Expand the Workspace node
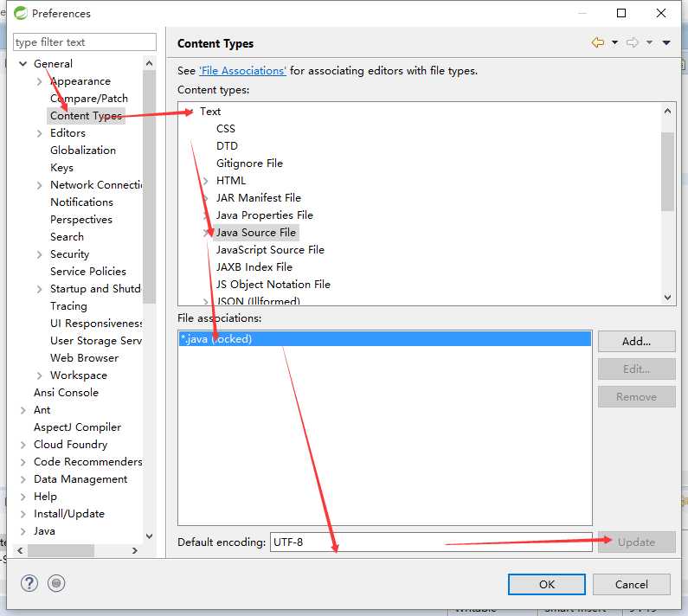 (40, 375)
